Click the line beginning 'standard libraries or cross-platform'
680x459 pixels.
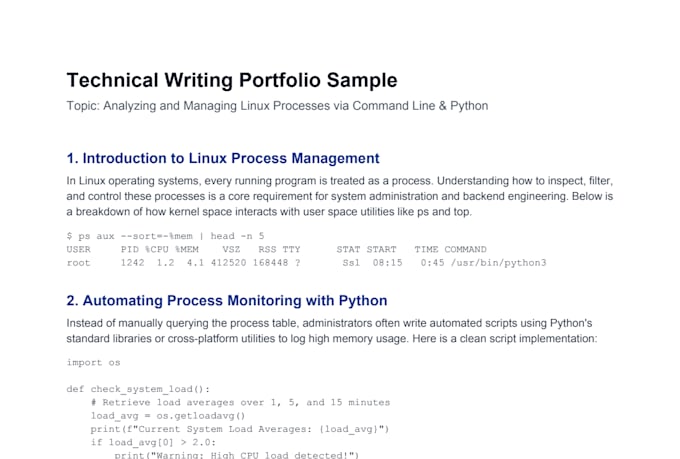click(x=332, y=339)
